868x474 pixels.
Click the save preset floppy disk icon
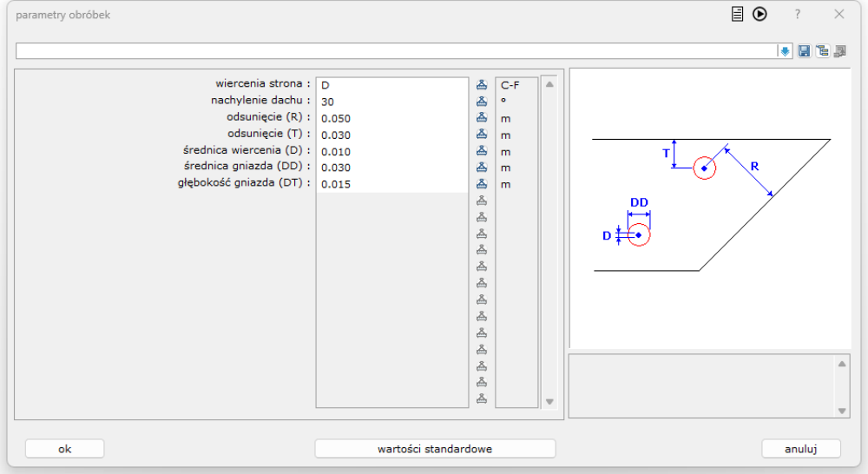pos(804,51)
